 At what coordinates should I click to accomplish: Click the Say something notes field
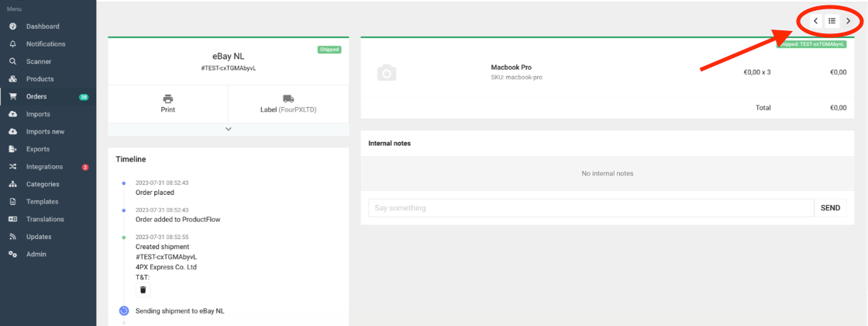click(591, 208)
